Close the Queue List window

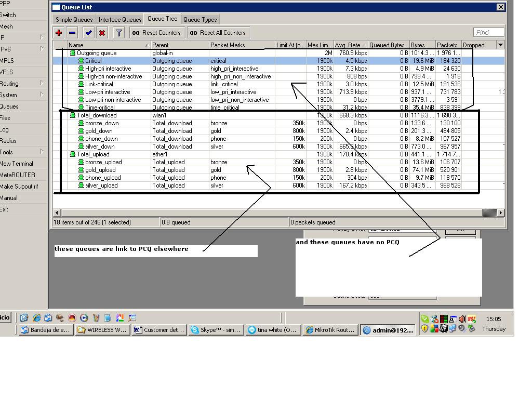pos(500,7)
